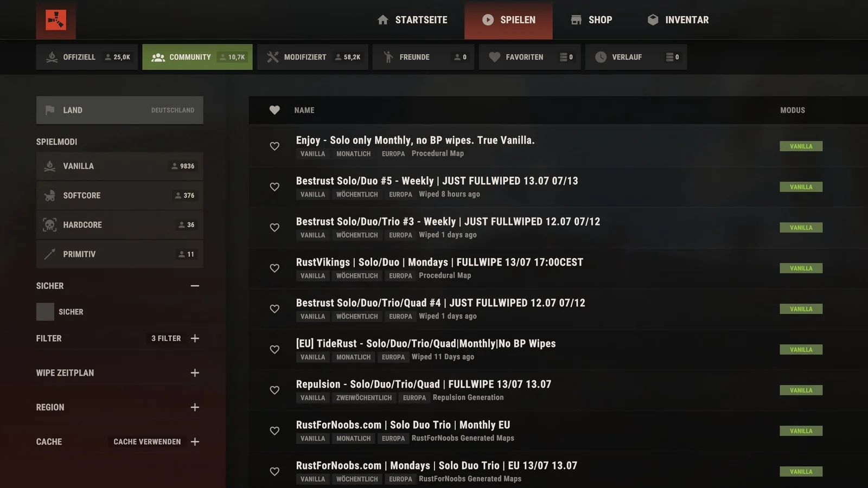
Task: Select Enjoy - Solo only Monthly server name
Action: pos(415,140)
